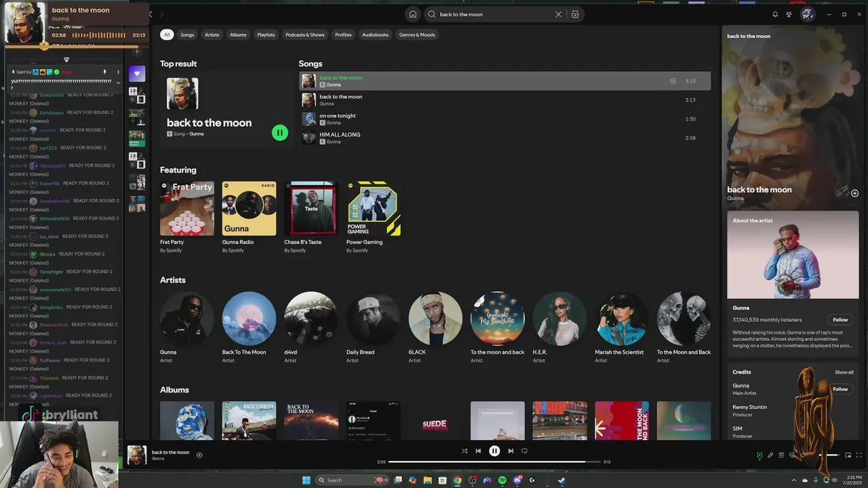Pause playback in the bottom player bar
868x488 pixels.
494,451
